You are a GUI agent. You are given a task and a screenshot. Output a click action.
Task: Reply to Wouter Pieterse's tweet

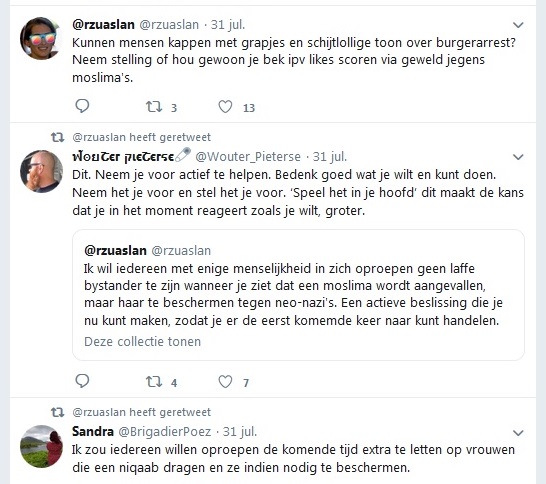click(82, 381)
